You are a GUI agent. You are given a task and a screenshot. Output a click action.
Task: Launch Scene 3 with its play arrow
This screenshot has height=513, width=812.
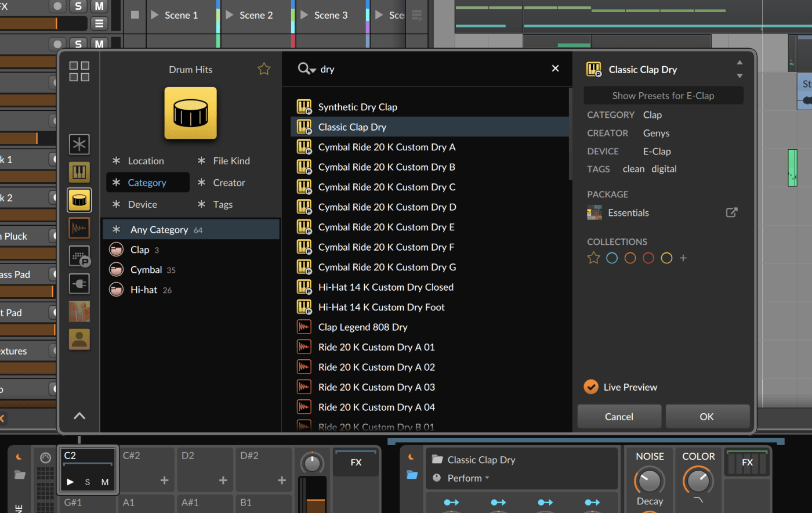coord(304,15)
